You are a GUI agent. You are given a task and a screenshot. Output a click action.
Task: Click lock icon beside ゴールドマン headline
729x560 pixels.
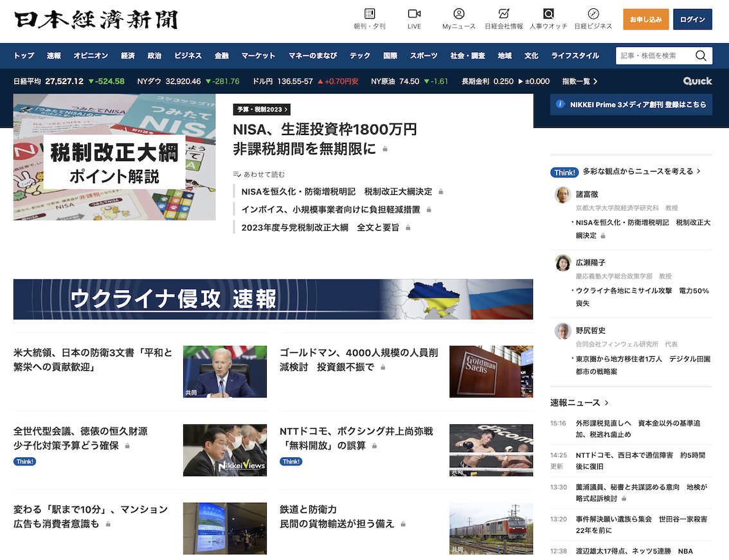pyautogui.click(x=383, y=368)
